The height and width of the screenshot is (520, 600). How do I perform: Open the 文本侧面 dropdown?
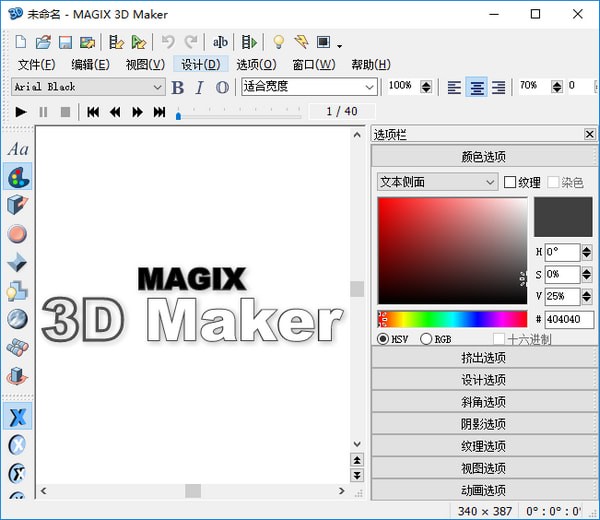437,182
